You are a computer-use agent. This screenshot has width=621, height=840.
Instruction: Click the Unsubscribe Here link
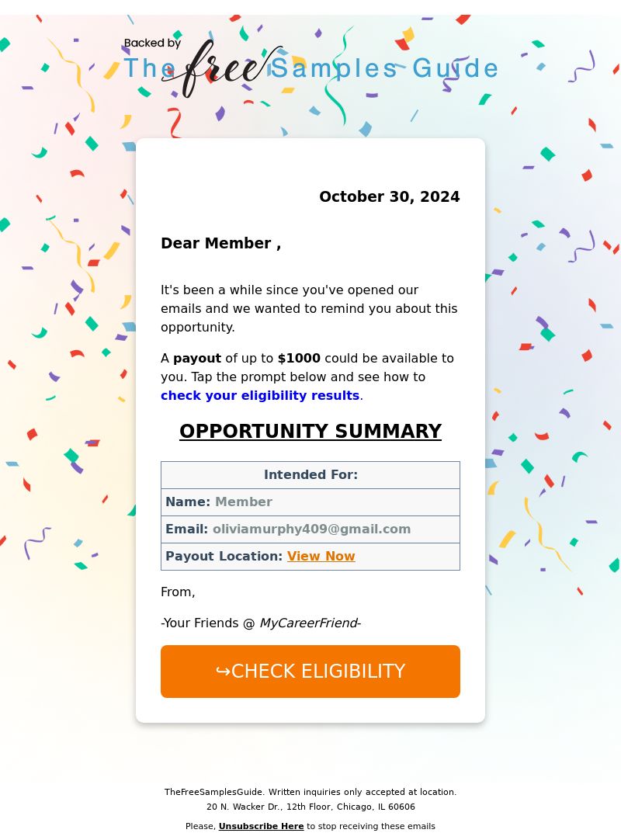coord(261,826)
